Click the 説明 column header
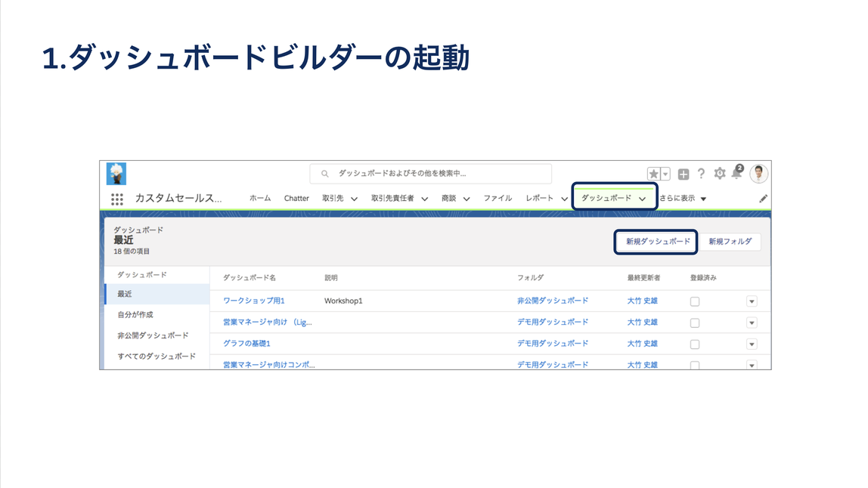868x488 pixels. pyautogui.click(x=331, y=278)
